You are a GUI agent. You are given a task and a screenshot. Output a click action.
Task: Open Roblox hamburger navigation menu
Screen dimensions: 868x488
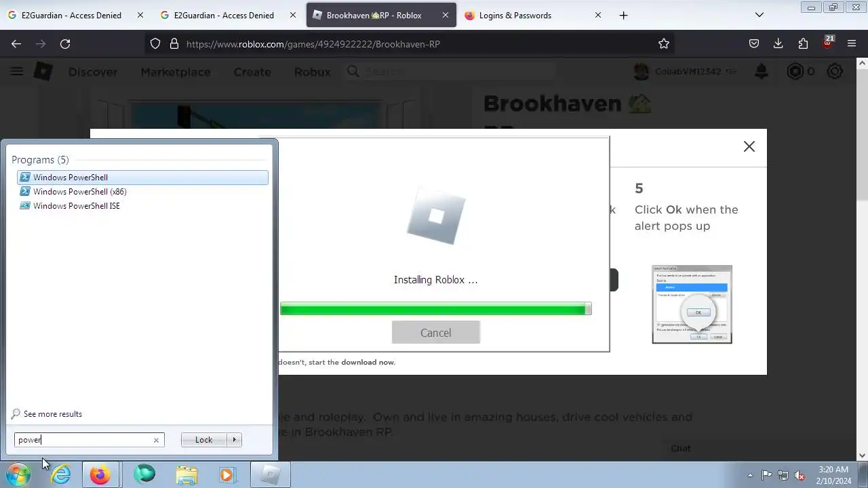16,71
